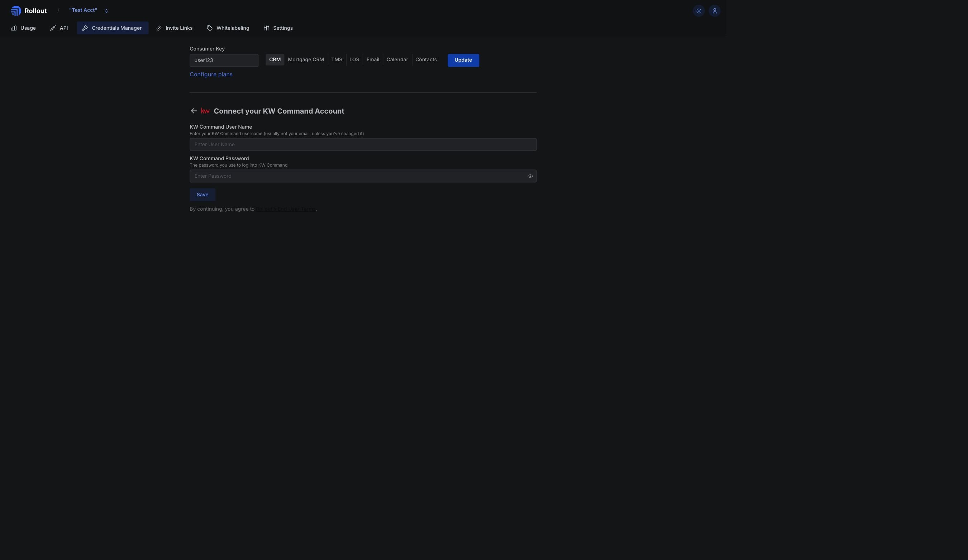The image size is (968, 560).
Task: Open the Configure plans link
Action: tap(211, 75)
